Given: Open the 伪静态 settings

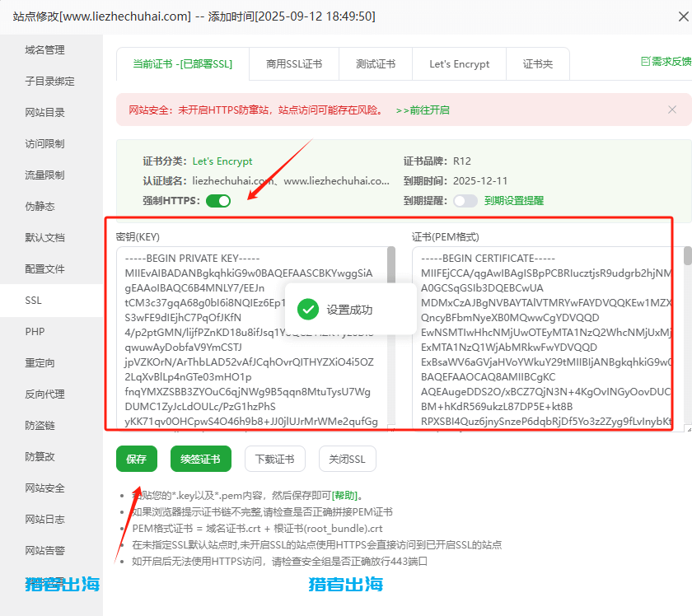Looking at the screenshot, I should click(40, 207).
